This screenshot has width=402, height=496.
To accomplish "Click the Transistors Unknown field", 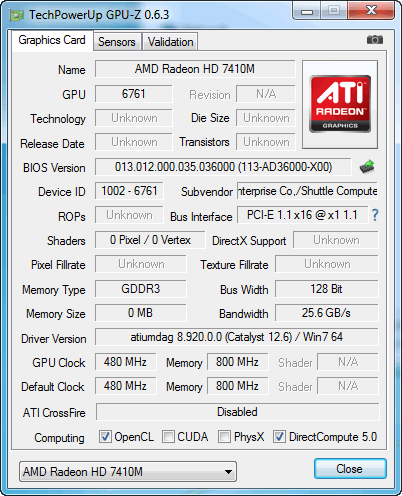I will pyautogui.click(x=266, y=142).
